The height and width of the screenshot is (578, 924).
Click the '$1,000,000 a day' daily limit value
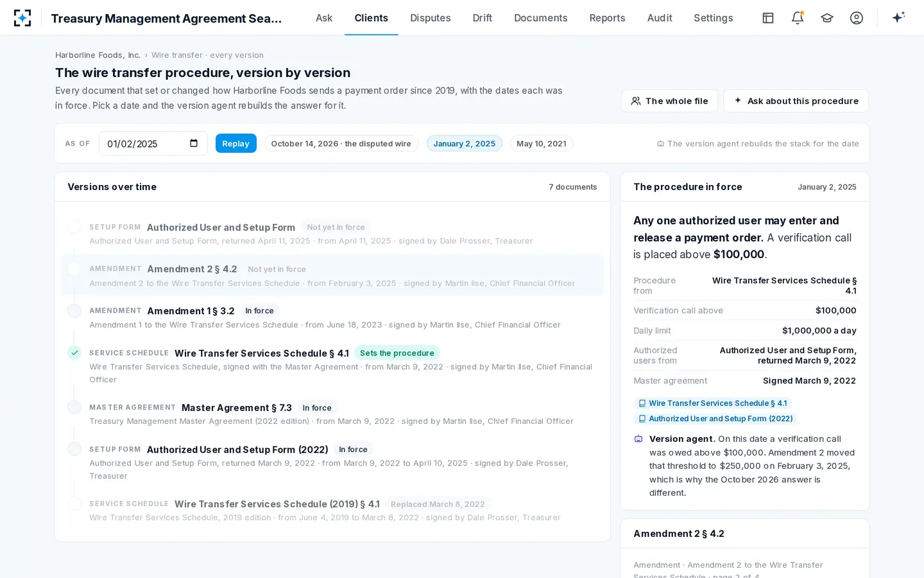point(819,331)
